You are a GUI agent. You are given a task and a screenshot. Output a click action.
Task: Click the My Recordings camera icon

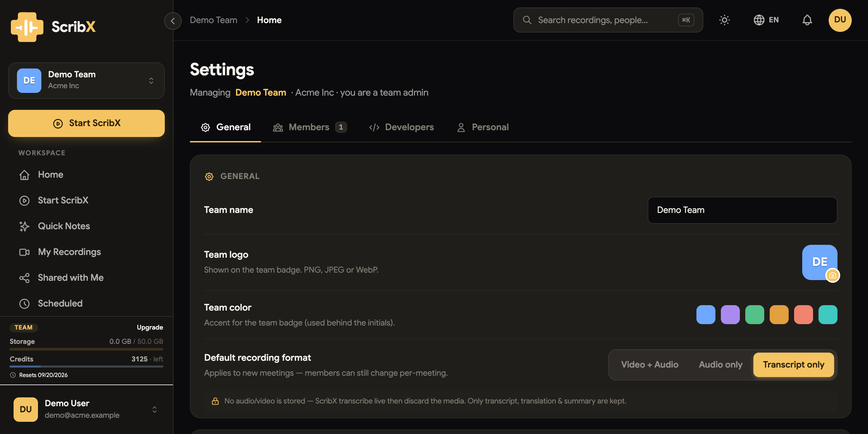point(24,252)
